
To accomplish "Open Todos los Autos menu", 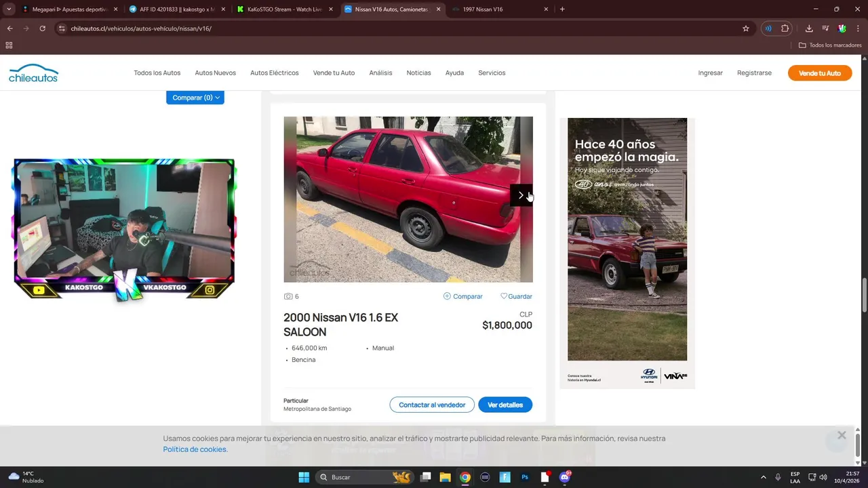I will pyautogui.click(x=157, y=73).
